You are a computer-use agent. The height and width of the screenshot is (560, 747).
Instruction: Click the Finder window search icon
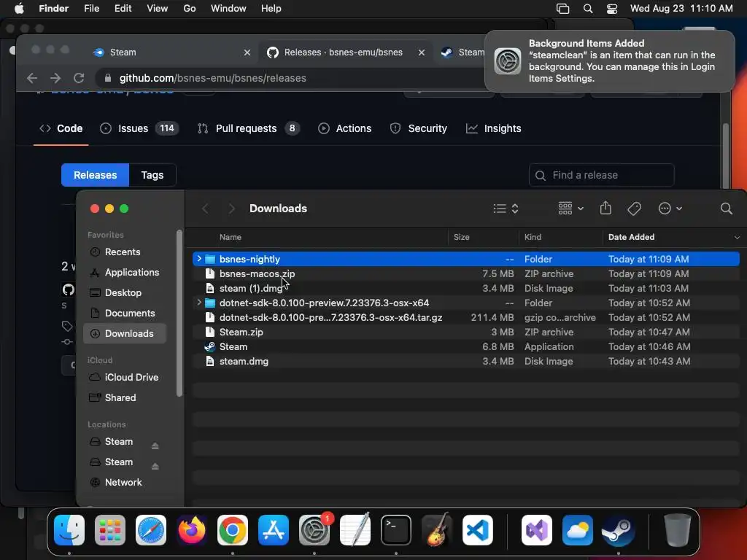pyautogui.click(x=726, y=209)
